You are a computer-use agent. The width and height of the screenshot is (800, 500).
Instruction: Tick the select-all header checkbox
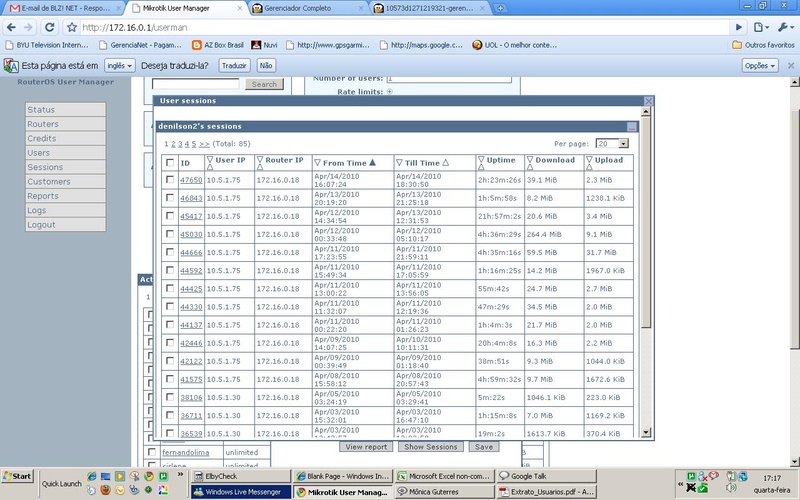pyautogui.click(x=170, y=163)
